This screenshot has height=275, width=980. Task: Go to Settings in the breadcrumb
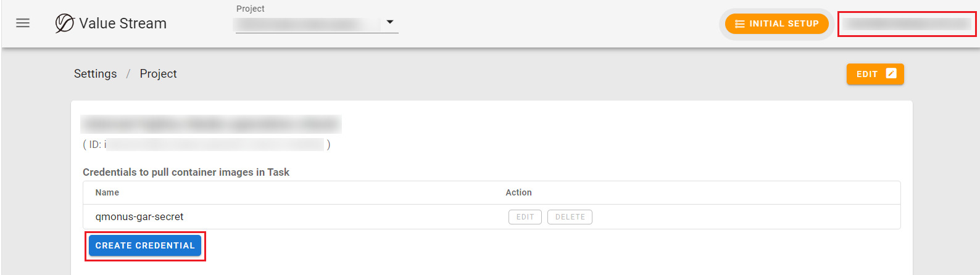[x=95, y=74]
